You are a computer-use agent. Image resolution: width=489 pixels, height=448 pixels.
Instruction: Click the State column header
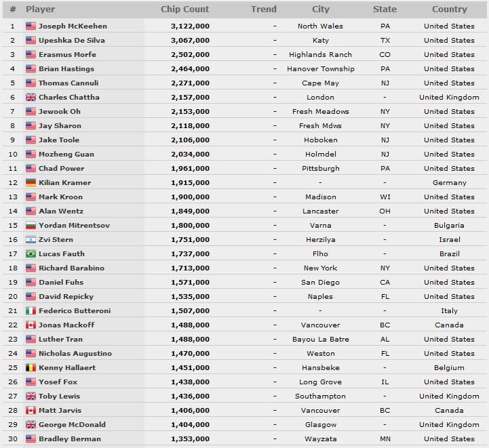(x=385, y=9)
